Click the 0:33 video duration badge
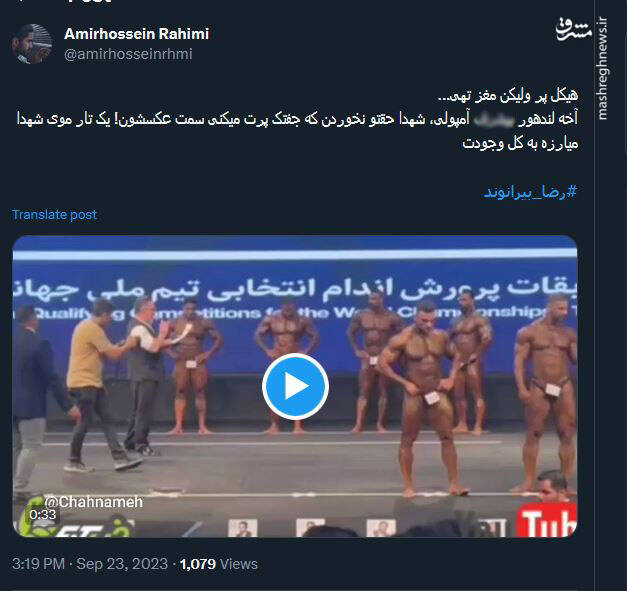Image resolution: width=627 pixels, height=591 pixels. 42,514
